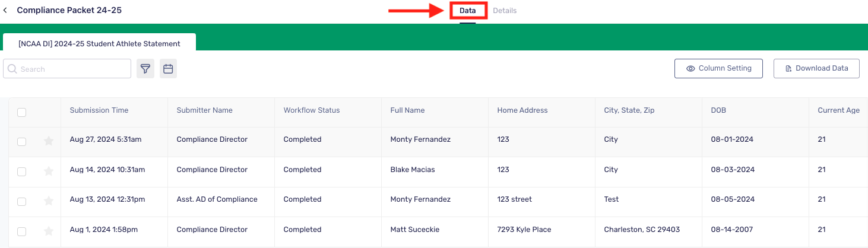The width and height of the screenshot is (868, 248).
Task: Click the Download Data button
Action: (x=816, y=68)
